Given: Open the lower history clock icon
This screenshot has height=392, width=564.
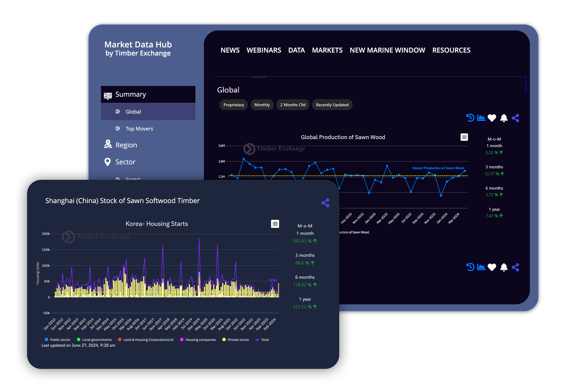Looking at the screenshot, I should [x=470, y=267].
